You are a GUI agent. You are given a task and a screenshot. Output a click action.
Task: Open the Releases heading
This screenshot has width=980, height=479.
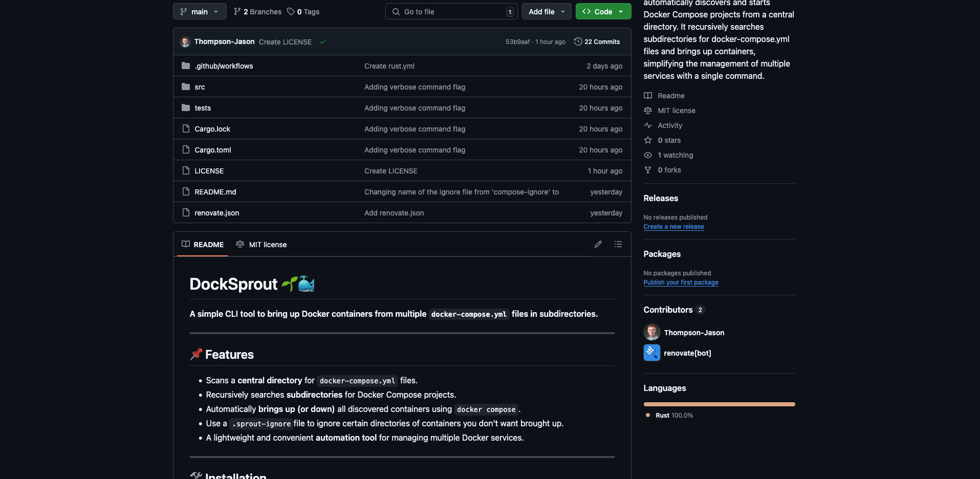pos(661,198)
